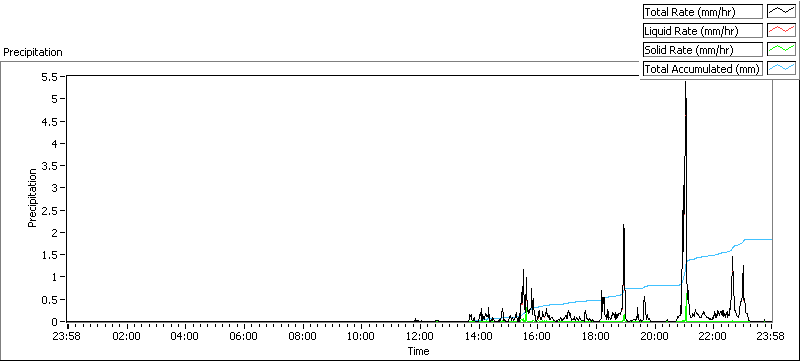Click the 18:00 time axis label

[x=595, y=336]
